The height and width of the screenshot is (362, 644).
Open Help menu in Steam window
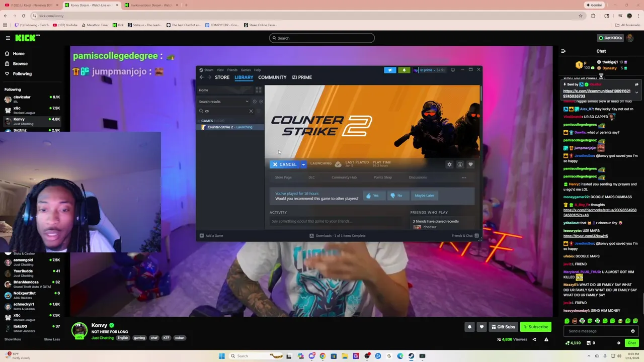(x=257, y=70)
